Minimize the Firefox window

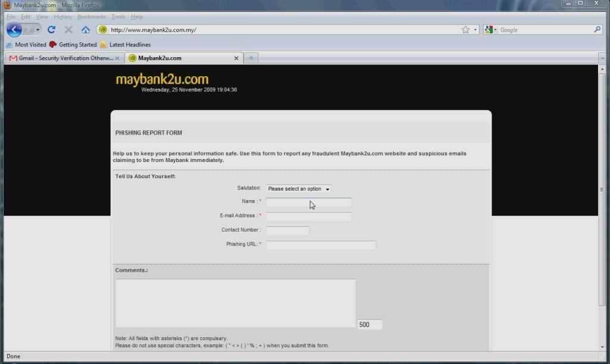569,4
